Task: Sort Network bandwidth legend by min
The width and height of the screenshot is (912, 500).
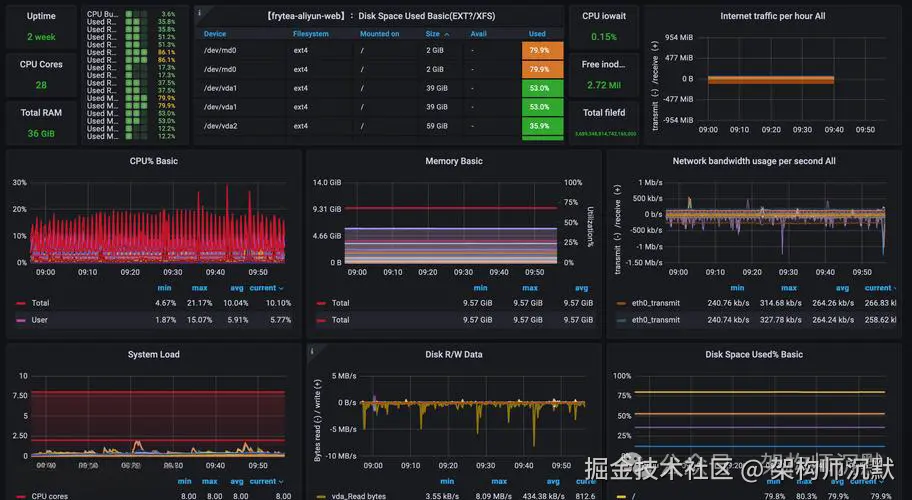Action: click(x=737, y=288)
